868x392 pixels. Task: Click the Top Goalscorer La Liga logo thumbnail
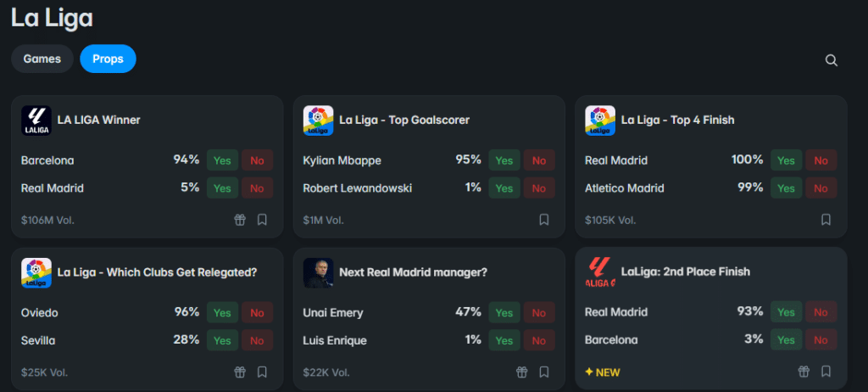(318, 120)
